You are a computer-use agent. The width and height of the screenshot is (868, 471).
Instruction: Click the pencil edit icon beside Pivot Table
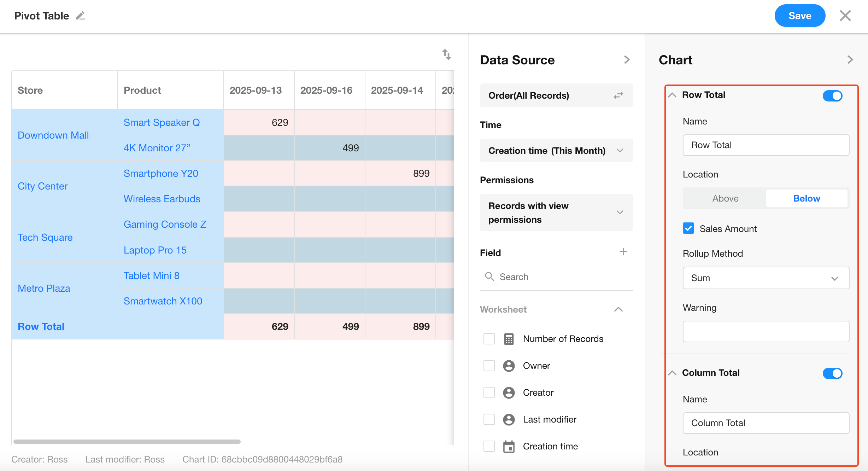(x=81, y=16)
